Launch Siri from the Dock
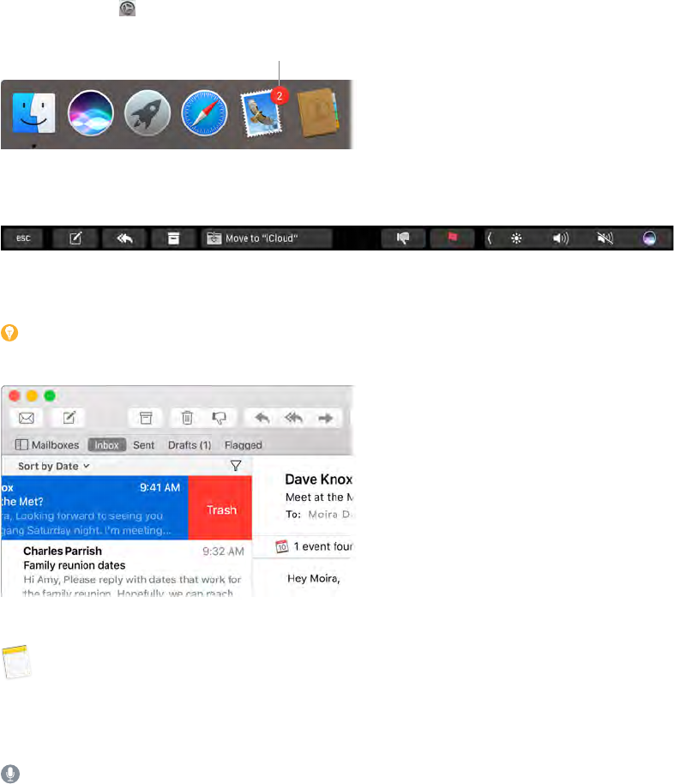Viewport: 674px width, 784px height. click(x=91, y=113)
